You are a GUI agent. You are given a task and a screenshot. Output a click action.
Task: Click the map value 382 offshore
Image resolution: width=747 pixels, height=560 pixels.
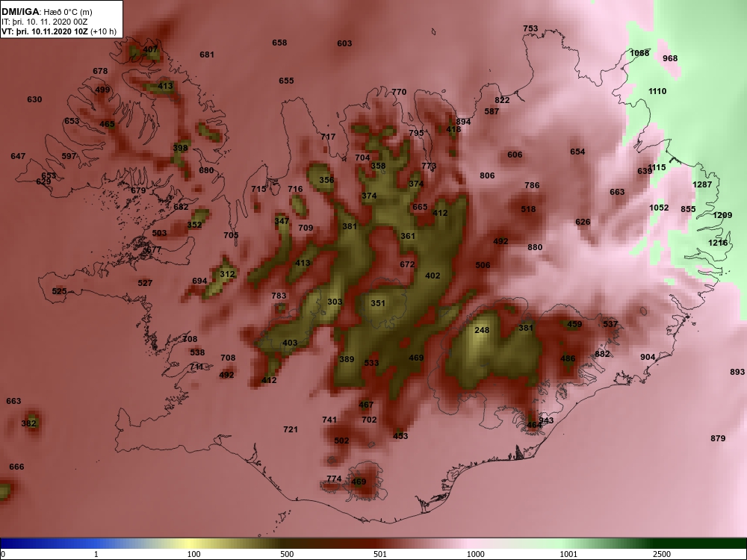tap(28, 423)
